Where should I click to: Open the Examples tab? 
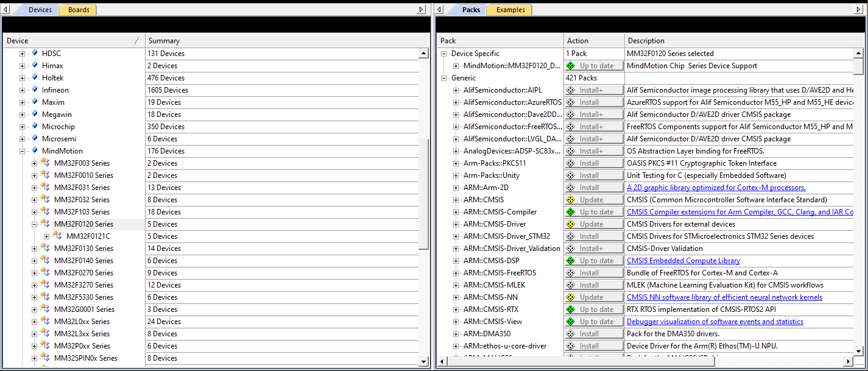[510, 10]
